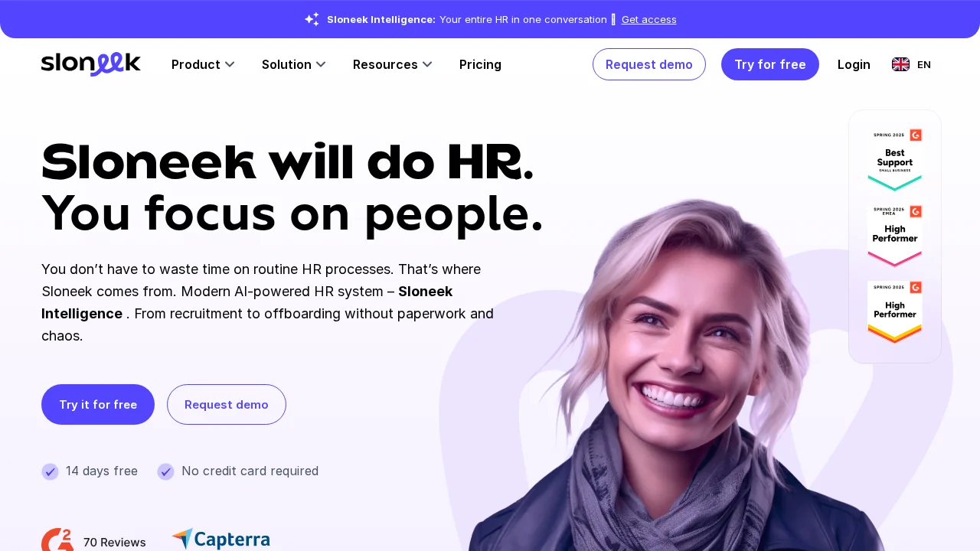Image resolution: width=980 pixels, height=551 pixels.
Task: Go to the Login page
Action: (x=854, y=64)
